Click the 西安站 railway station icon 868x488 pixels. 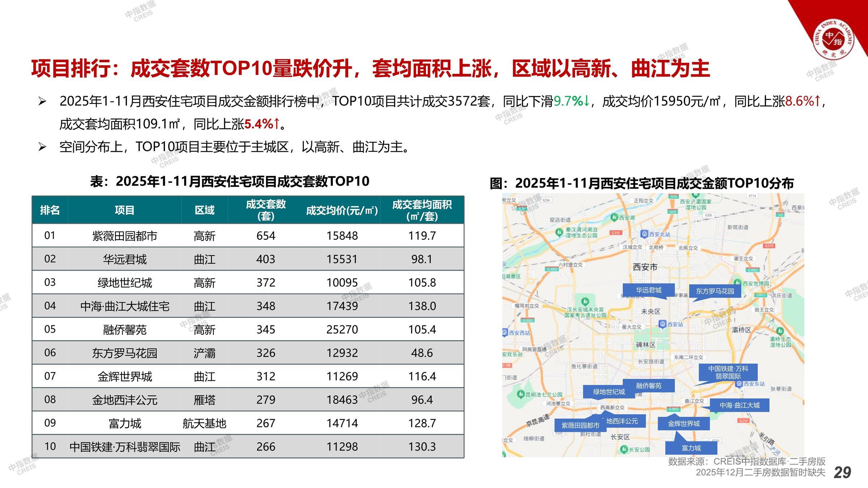coord(662,324)
